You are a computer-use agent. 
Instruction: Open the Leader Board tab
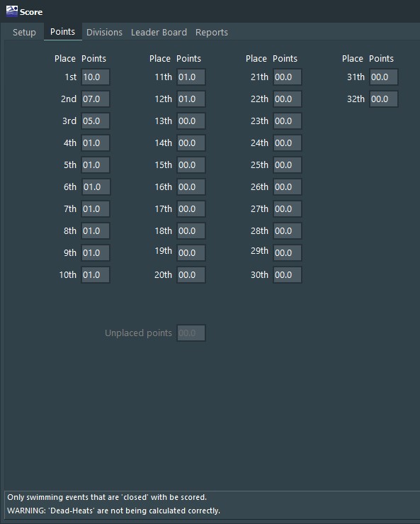pyautogui.click(x=159, y=33)
